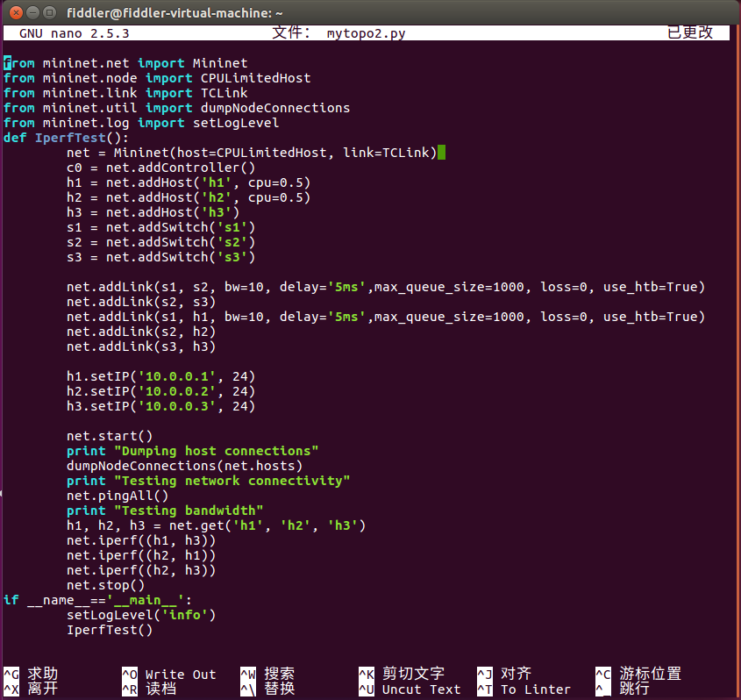
Task: Click the ^T To Linter shortcut
Action: coord(524,689)
